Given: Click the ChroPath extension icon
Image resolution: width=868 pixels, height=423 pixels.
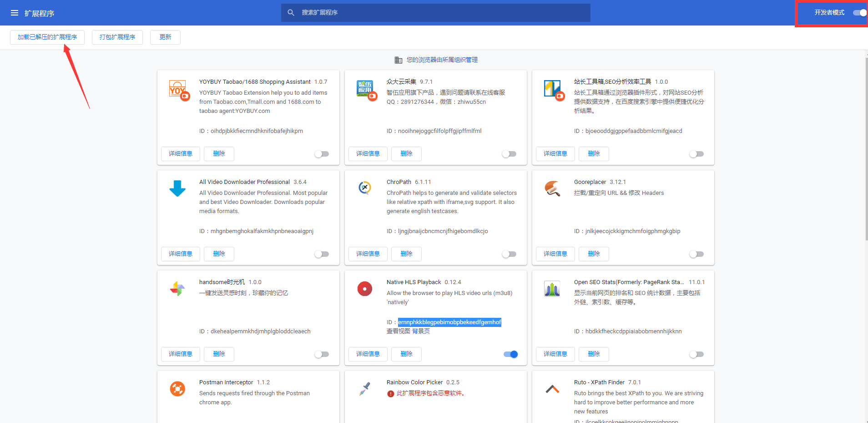Looking at the screenshot, I should coord(365,188).
